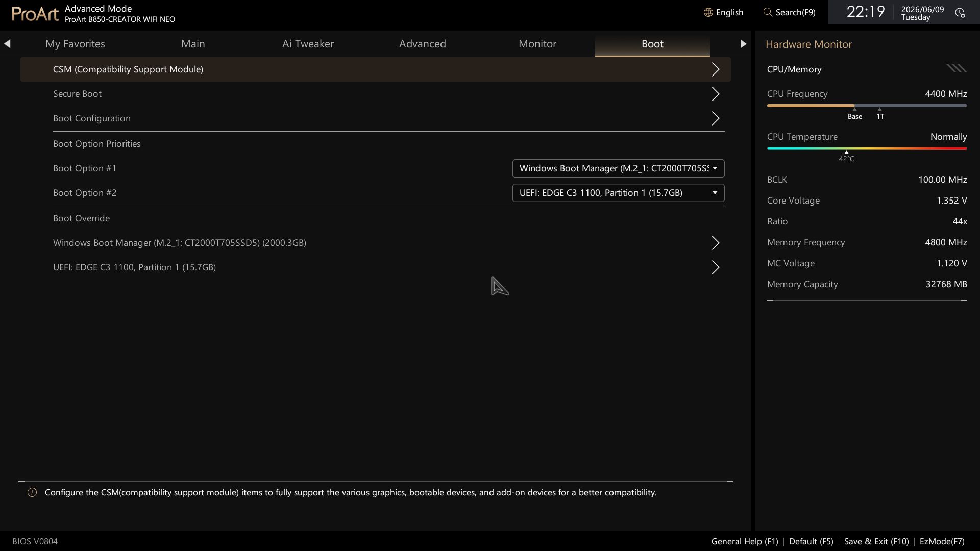Click the Search magnifier icon
Image resolution: width=980 pixels, height=551 pixels.
pos(768,12)
